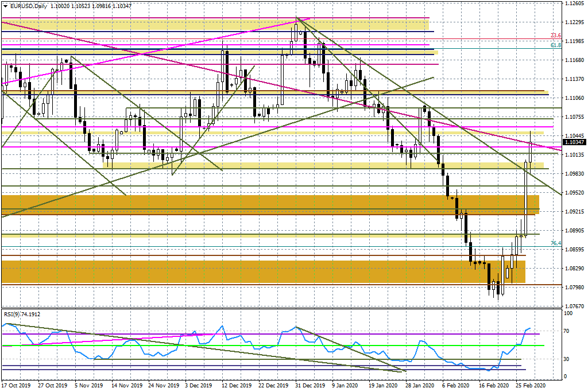Screen dimensions: 588x392
Task: Select the low price value 1.09816
Action: (x=101, y=6)
